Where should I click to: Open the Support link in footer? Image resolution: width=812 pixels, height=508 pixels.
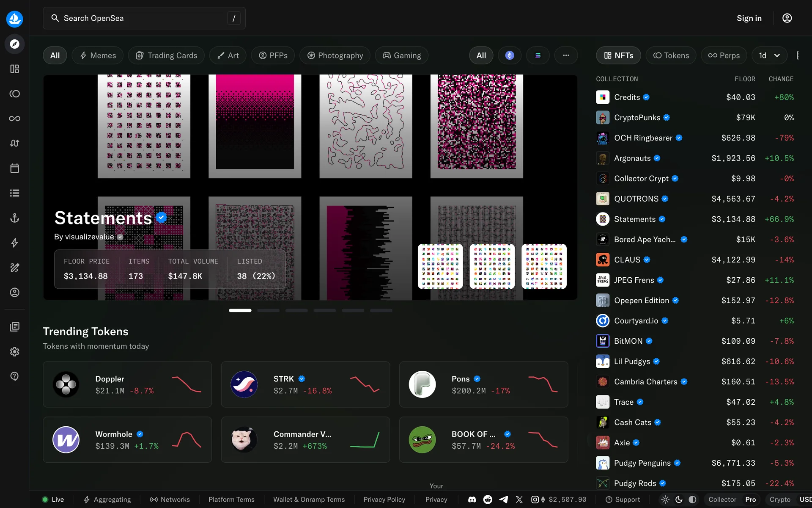click(x=623, y=500)
